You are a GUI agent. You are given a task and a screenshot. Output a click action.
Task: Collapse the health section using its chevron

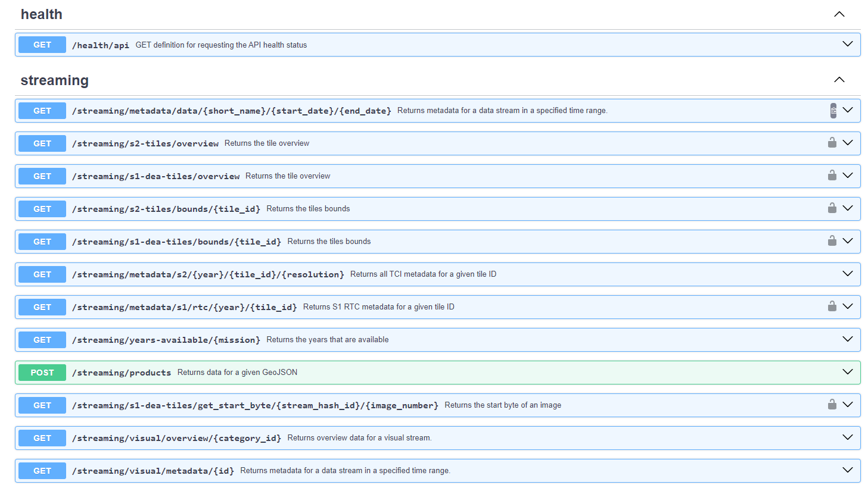(839, 14)
